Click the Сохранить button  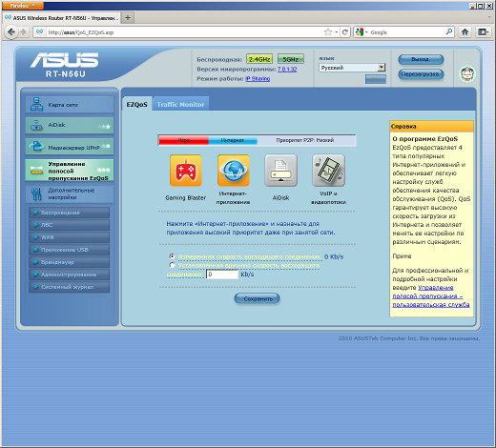pyautogui.click(x=258, y=298)
